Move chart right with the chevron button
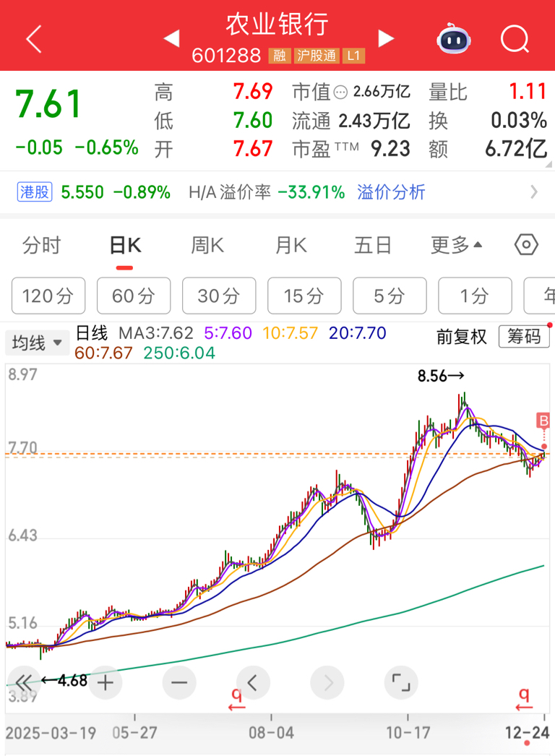555x756 pixels. (327, 682)
